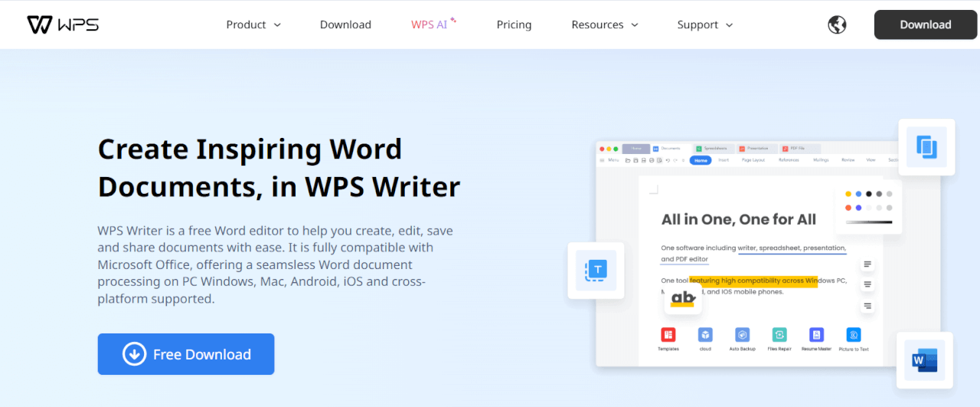The image size is (980, 407).
Task: Click the 'All in One, One for All' heading
Action: (739, 219)
